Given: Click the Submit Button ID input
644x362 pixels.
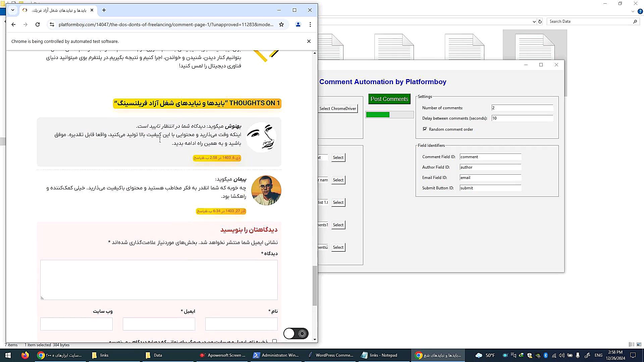Looking at the screenshot, I should (x=490, y=188).
